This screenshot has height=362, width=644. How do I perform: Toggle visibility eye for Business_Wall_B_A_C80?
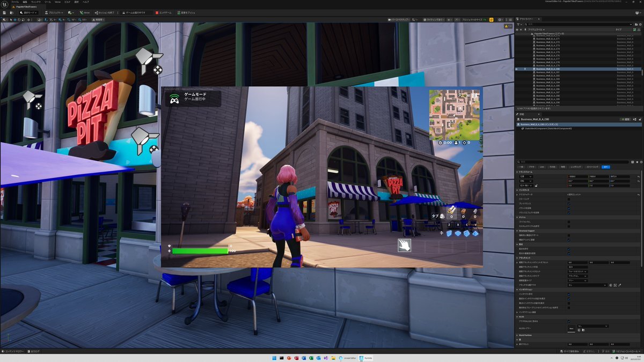click(517, 69)
